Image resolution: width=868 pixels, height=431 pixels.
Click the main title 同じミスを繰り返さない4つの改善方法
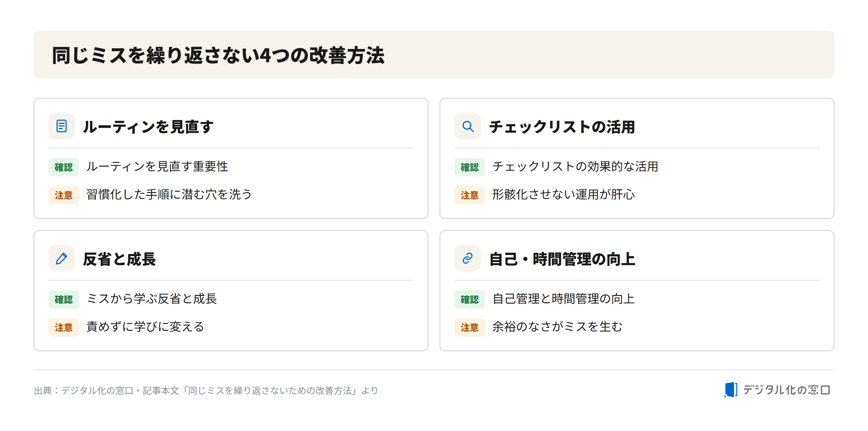pyautogui.click(x=218, y=55)
